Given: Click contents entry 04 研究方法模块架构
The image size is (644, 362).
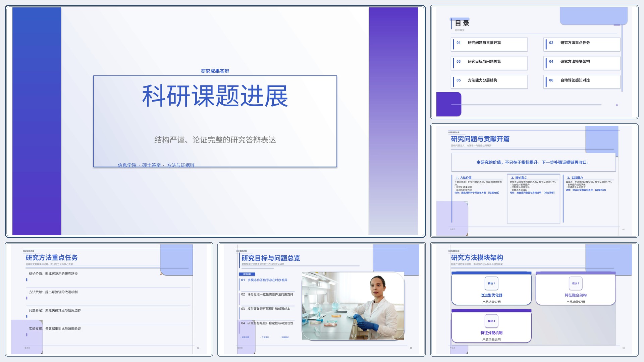Looking at the screenshot, I should click(x=582, y=63).
